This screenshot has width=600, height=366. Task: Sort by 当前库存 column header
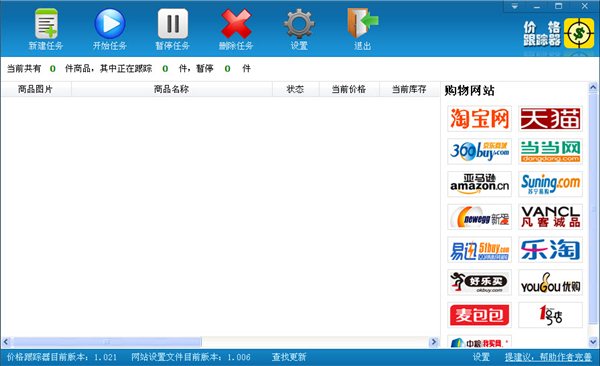[x=409, y=89]
